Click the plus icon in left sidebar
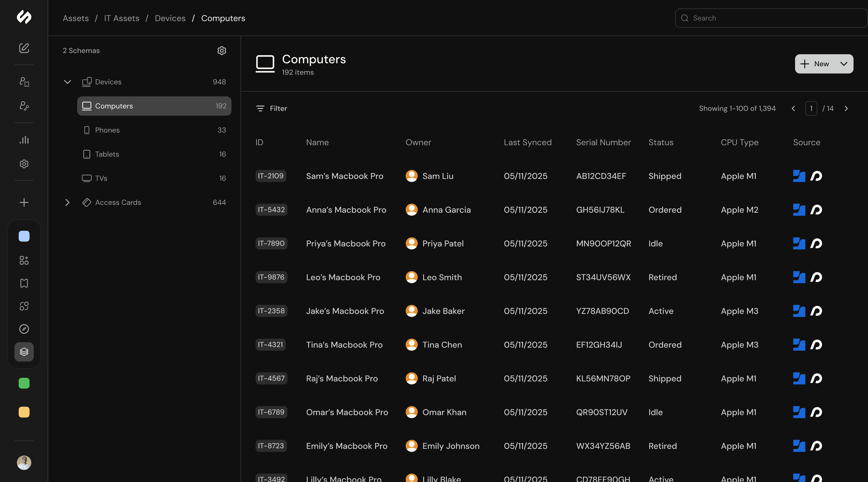The width and height of the screenshot is (868, 482). coord(24,202)
